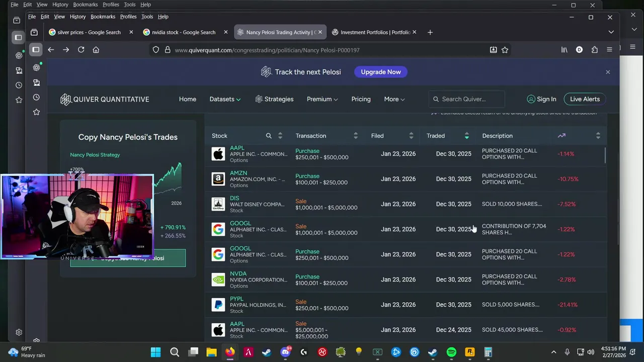Click the address bar URL

[x=267, y=50]
